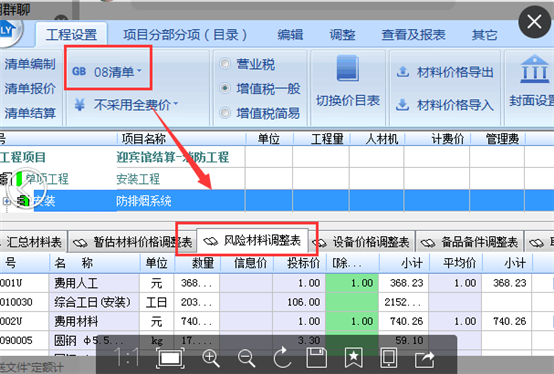Select the 综合工日(安装) row name
554x374 pixels.
(x=92, y=302)
